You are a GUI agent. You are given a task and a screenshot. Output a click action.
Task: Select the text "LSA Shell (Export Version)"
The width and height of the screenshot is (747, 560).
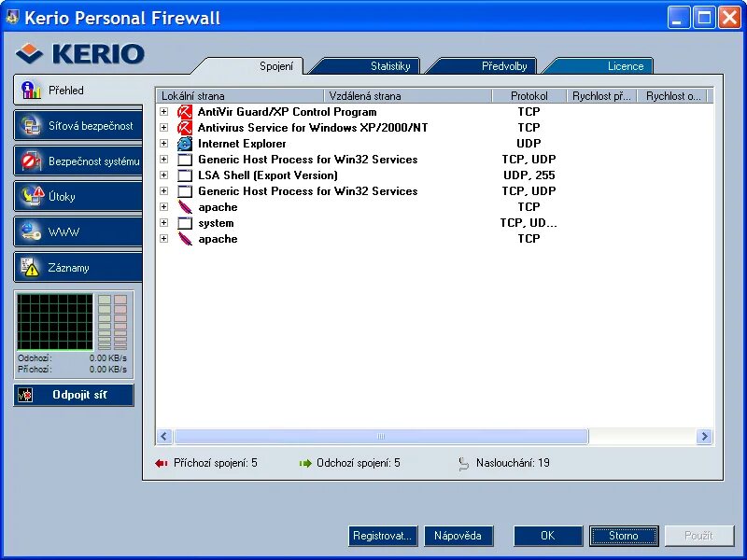click(x=268, y=175)
